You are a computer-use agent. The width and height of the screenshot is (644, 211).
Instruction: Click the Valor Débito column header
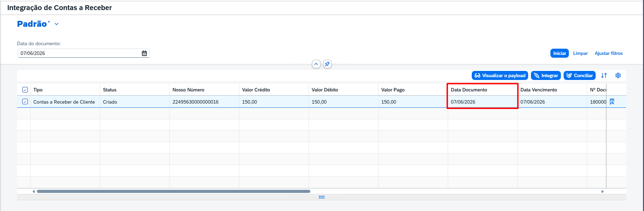click(343, 90)
